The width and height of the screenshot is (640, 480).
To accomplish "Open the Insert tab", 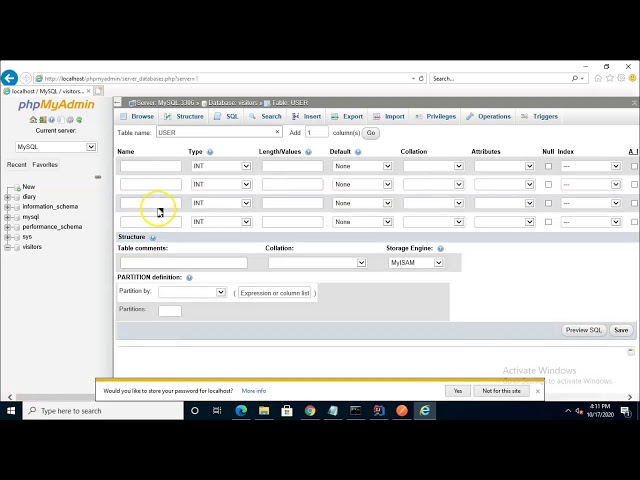I will pyautogui.click(x=307, y=116).
